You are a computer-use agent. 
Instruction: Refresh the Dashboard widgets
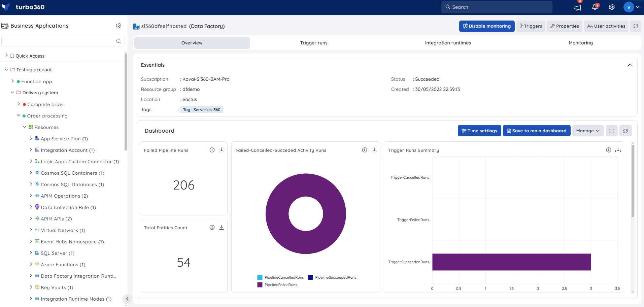pyautogui.click(x=625, y=131)
